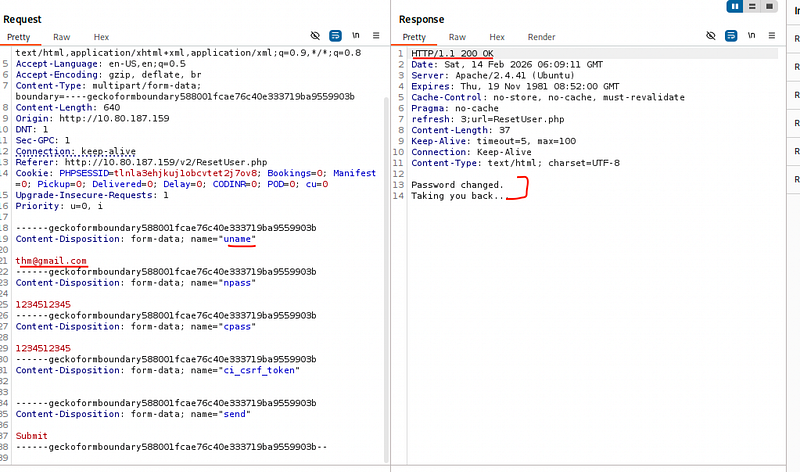
Task: Toggle hide non-printable eye icon in Request panel
Action: pos(315,36)
